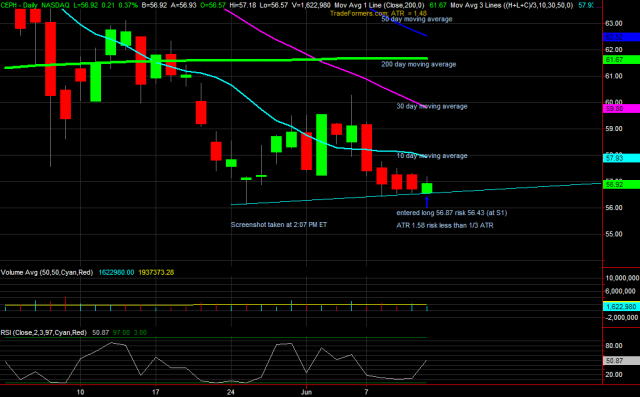
Task: Click the cyan 57.93 price tag on axis
Action: pos(621,158)
